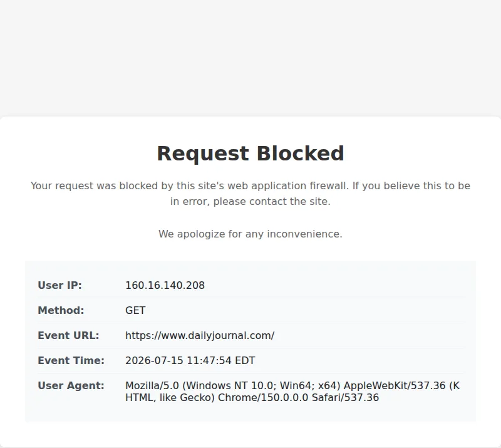
Task: Select the Event Time value 2026-07-15
Action: pos(154,360)
